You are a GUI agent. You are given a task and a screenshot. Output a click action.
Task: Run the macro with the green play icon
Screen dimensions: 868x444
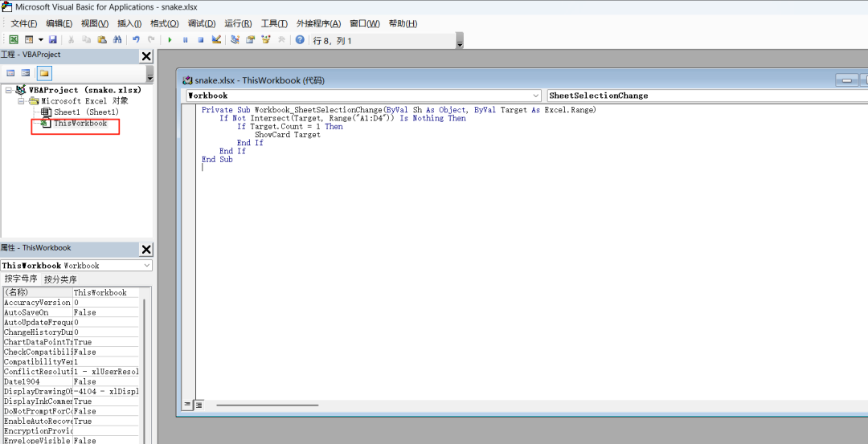[170, 40]
